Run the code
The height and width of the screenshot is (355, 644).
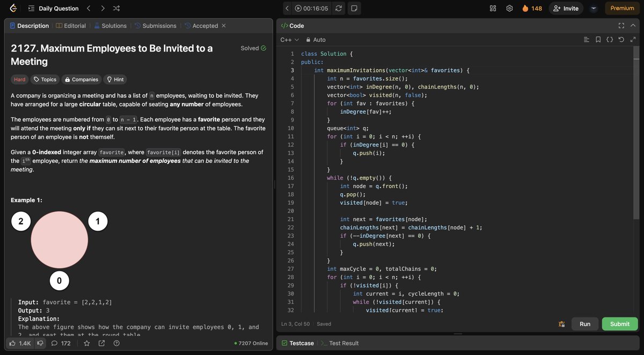click(x=584, y=324)
